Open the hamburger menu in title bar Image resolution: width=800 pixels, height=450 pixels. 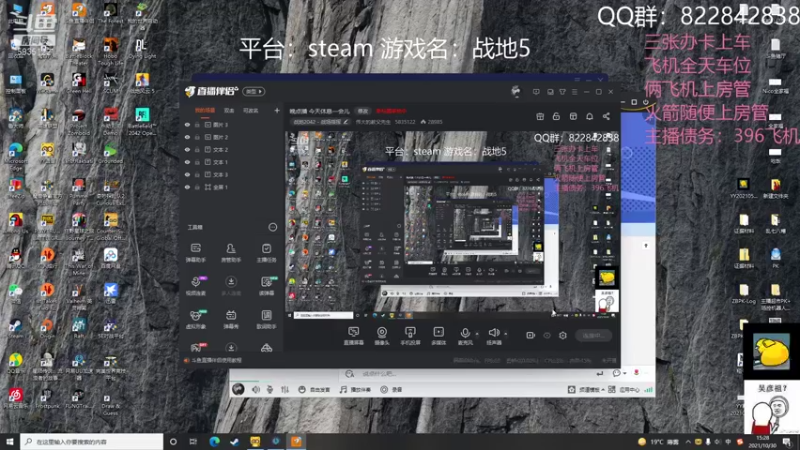(574, 92)
